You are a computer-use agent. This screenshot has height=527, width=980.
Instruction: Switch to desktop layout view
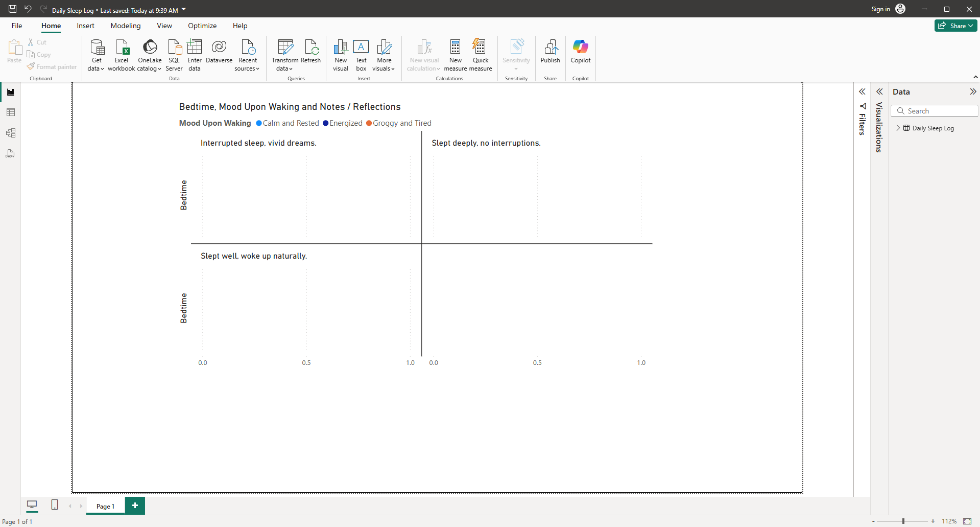[x=32, y=505]
